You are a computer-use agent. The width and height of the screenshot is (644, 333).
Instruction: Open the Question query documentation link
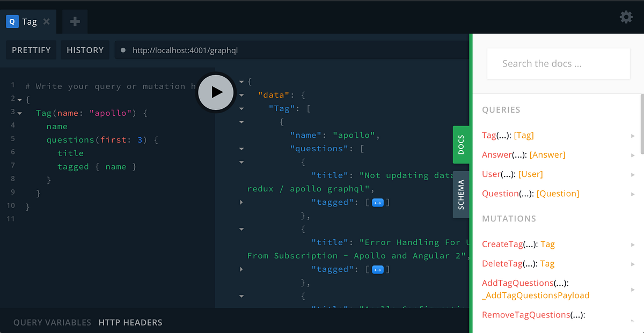point(500,194)
